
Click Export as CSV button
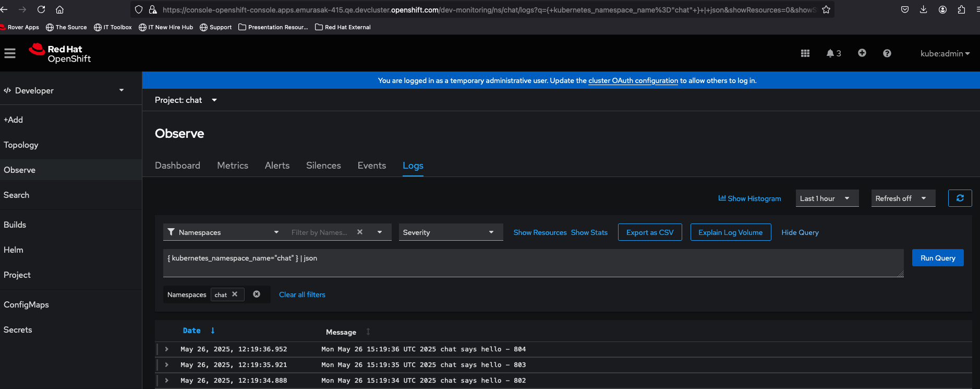pyautogui.click(x=649, y=232)
